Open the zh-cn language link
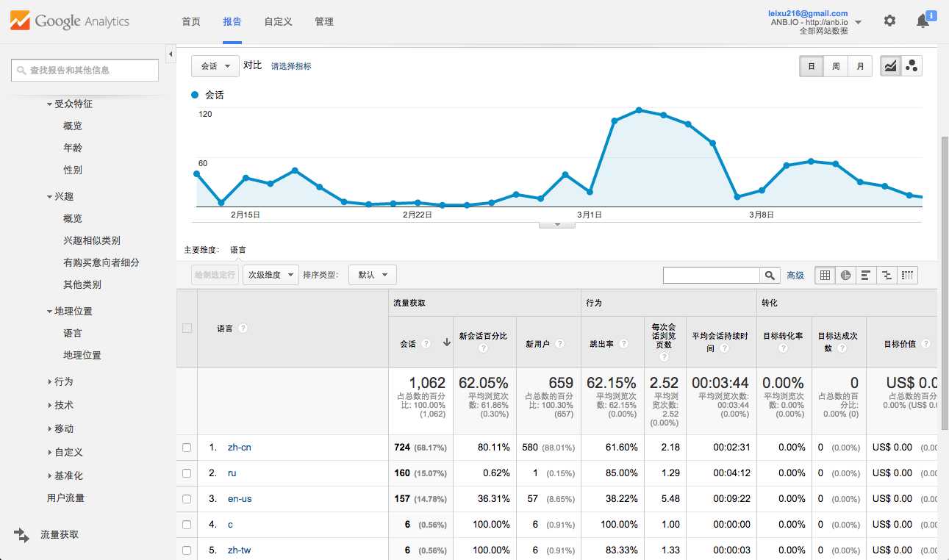 point(240,448)
